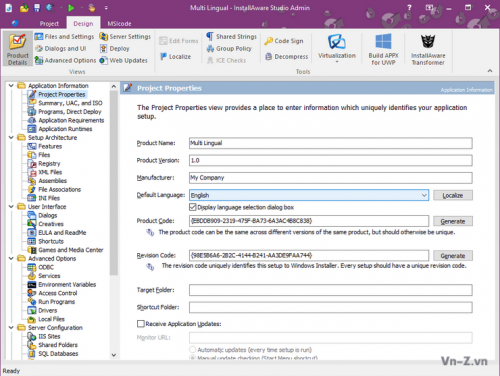Image resolution: width=500 pixels, height=376 pixels.
Task: Click the Product Version field
Action: tap(330, 160)
